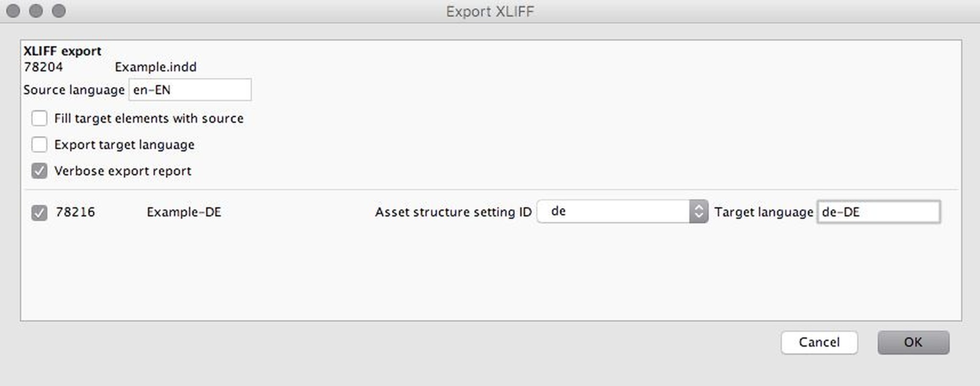Screen dimensions: 980x386
Task: Cancel the XLIFF export dialog
Action: click(x=819, y=342)
